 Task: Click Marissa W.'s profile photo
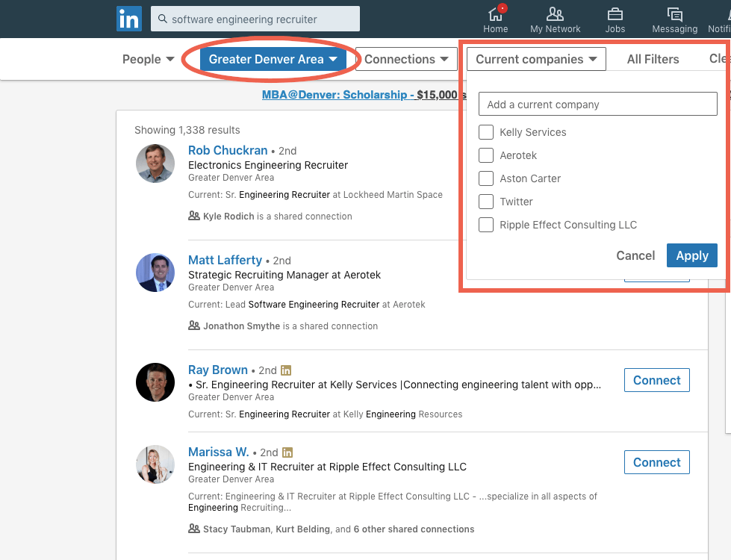[155, 464]
